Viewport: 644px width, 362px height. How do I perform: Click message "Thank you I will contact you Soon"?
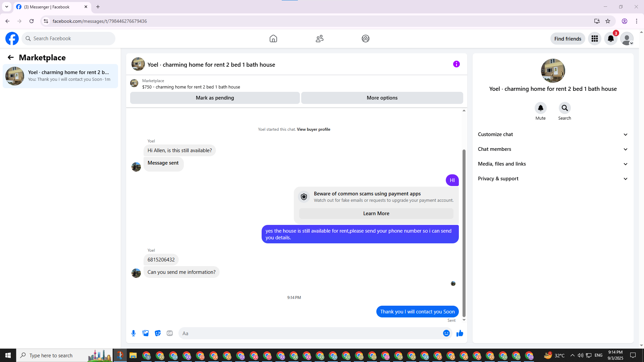417,312
